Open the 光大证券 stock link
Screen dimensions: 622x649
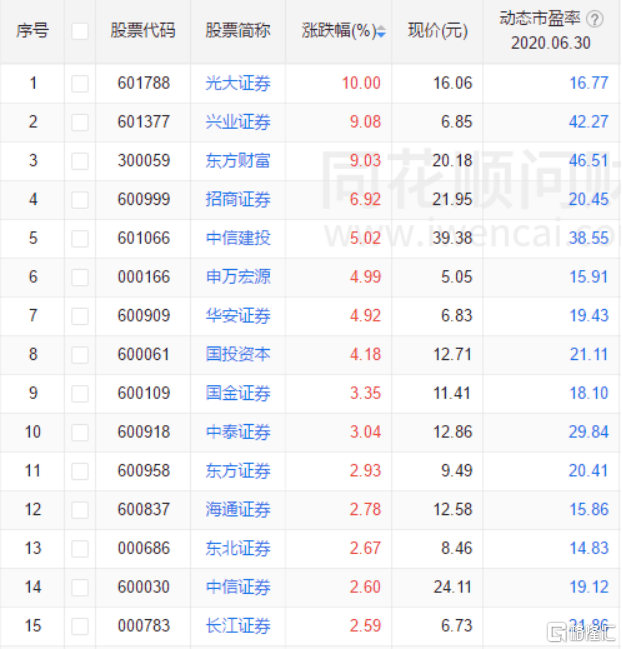pyautogui.click(x=238, y=83)
